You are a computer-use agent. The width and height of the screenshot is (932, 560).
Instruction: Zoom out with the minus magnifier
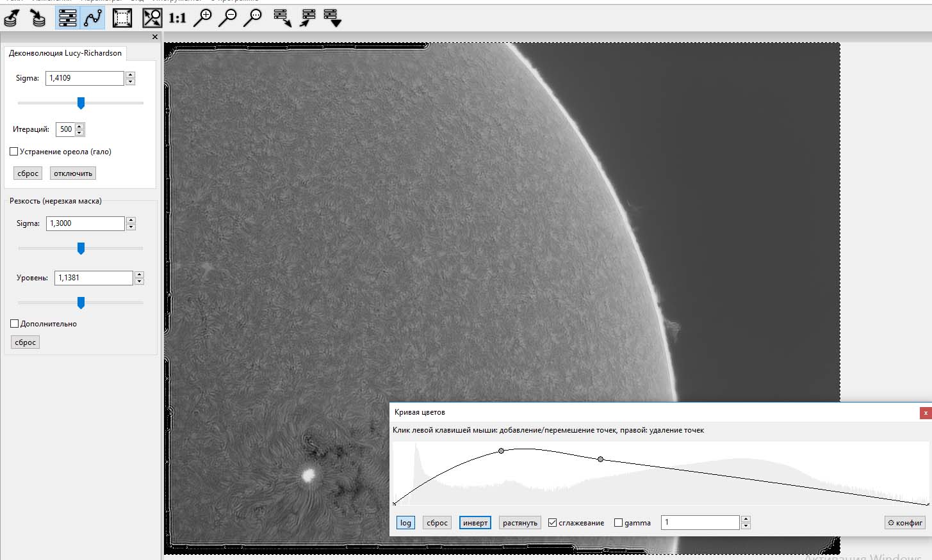[227, 18]
